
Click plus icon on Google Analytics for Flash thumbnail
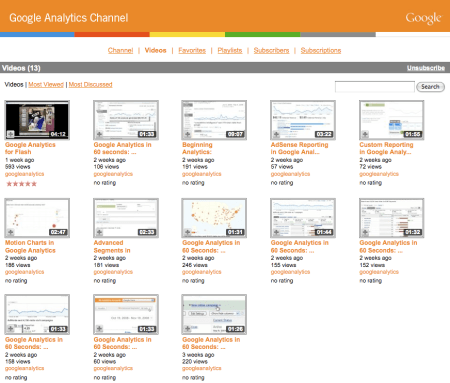(x=10, y=134)
